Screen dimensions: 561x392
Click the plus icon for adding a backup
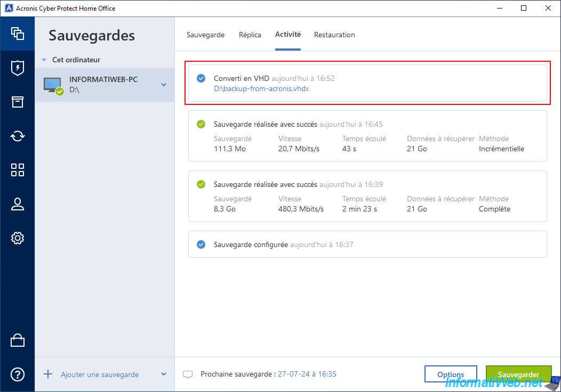(x=48, y=374)
